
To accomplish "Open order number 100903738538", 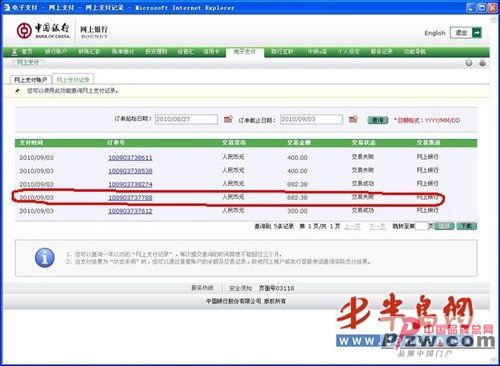I will (x=130, y=171).
